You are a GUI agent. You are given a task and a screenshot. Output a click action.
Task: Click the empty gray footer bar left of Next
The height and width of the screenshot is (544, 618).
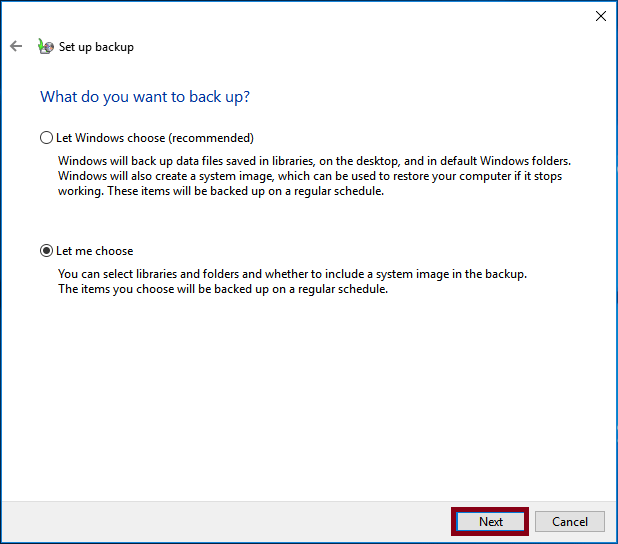pos(220,521)
